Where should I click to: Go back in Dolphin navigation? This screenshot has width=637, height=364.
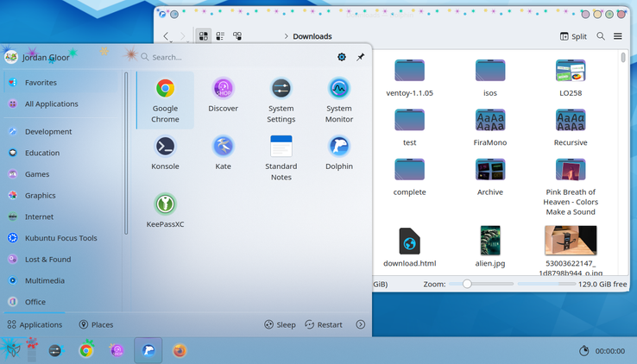[x=167, y=36]
